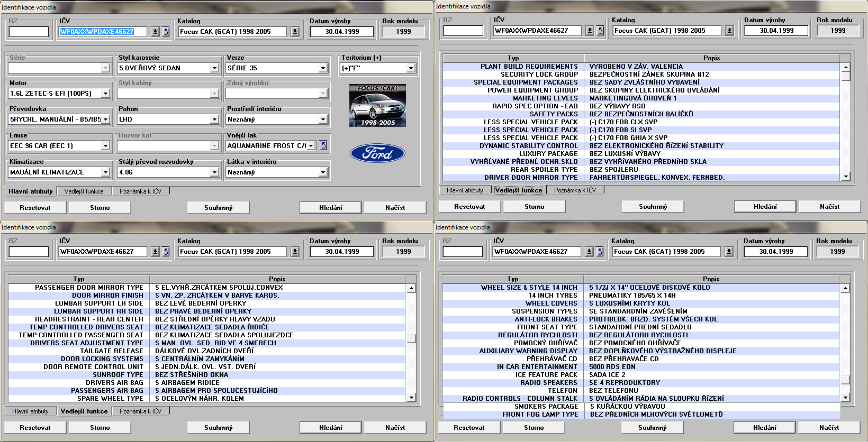Open the Klimatizace dropdown
The height and width of the screenshot is (442, 868).
pyautogui.click(x=105, y=172)
